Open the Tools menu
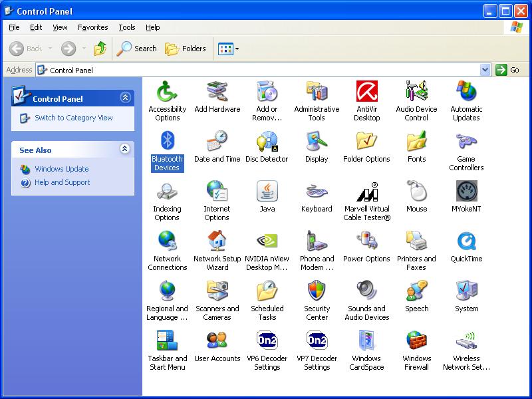532x399 pixels. [x=127, y=27]
